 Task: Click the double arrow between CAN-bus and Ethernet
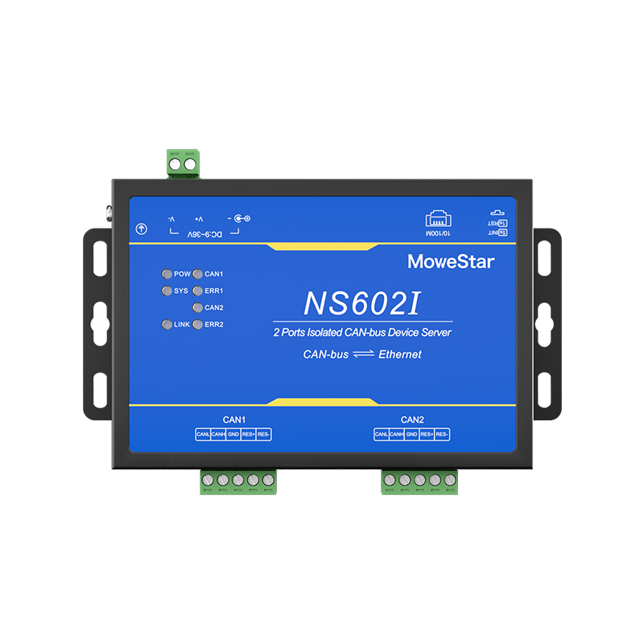(x=364, y=354)
